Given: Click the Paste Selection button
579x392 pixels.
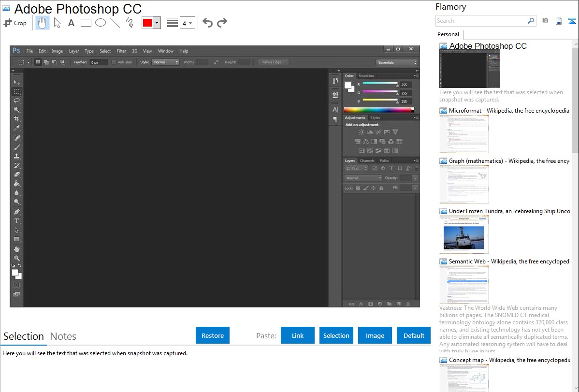Looking at the screenshot, I should (336, 335).
